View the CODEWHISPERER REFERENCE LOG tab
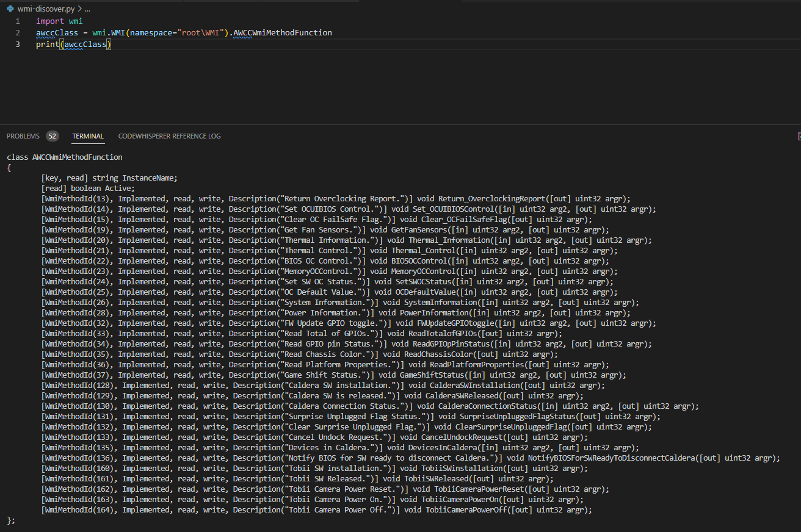This screenshot has height=532, width=801. point(169,136)
